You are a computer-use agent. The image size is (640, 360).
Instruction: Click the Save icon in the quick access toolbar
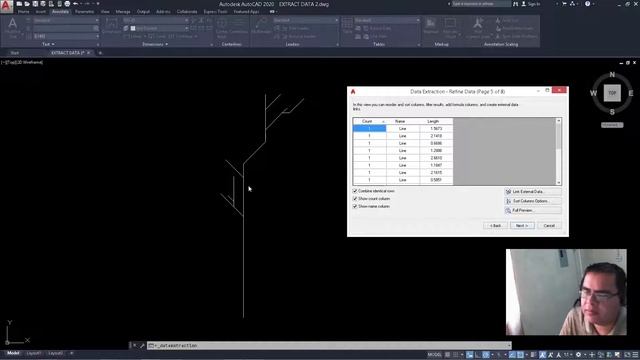(35, 4)
